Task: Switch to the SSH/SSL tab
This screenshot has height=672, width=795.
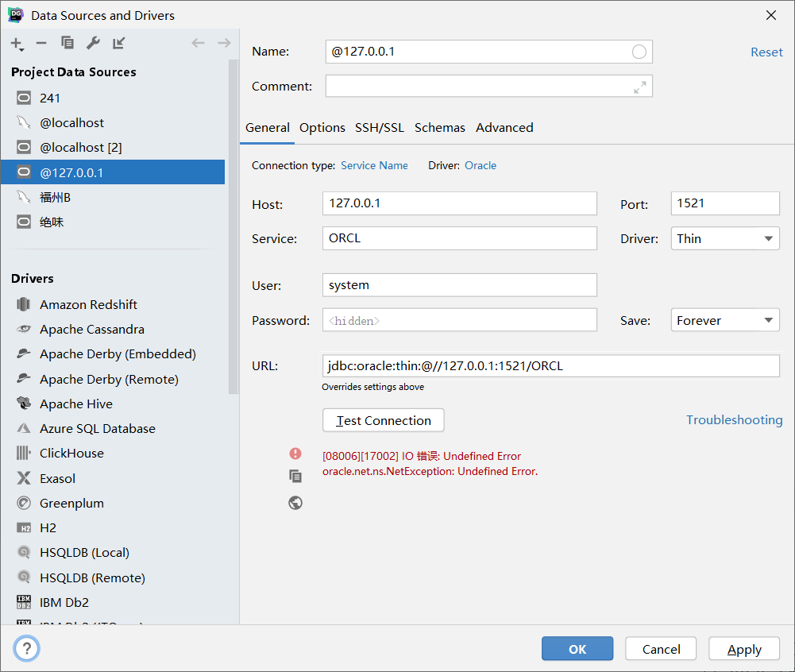Action: pyautogui.click(x=380, y=128)
